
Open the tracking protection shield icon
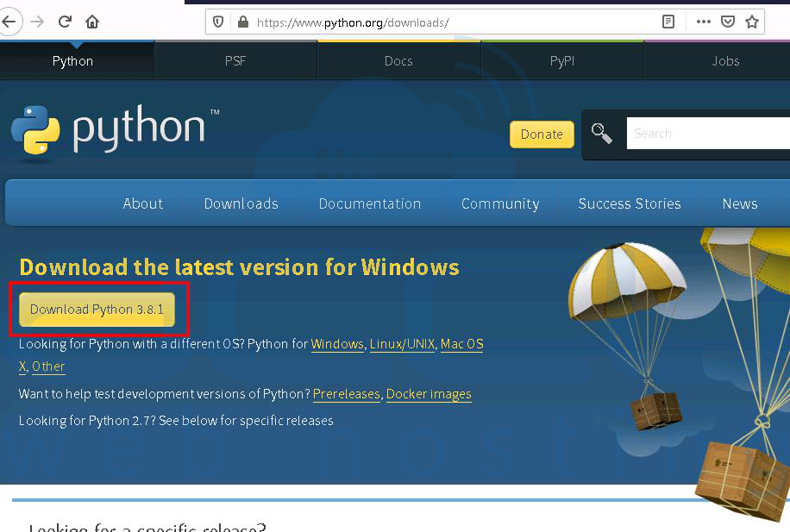tap(218, 22)
